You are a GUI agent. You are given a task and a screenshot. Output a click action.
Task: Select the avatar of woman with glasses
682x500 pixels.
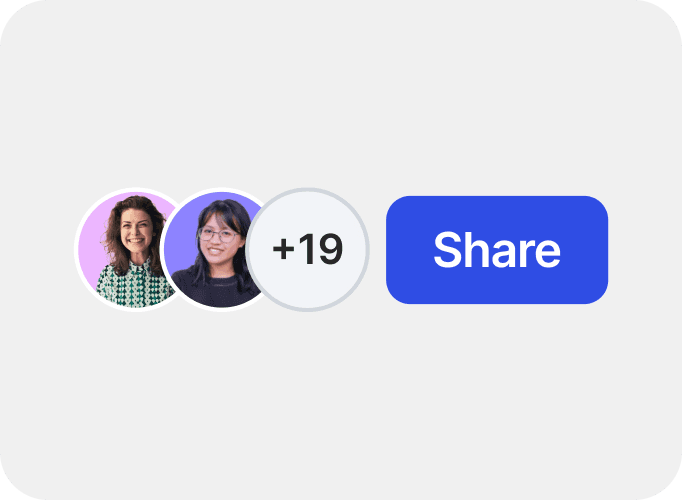213,250
